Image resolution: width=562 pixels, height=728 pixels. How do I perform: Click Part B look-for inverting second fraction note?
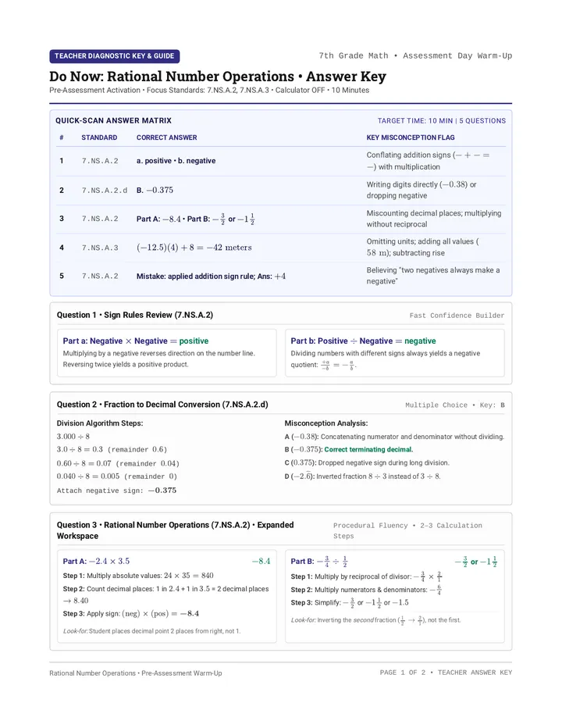(376, 620)
